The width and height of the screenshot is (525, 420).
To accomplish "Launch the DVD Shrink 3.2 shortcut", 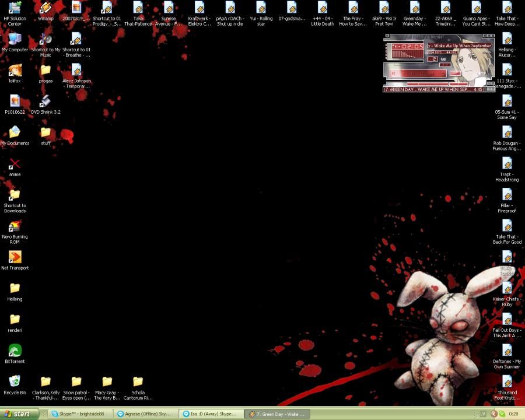I will (45, 105).
